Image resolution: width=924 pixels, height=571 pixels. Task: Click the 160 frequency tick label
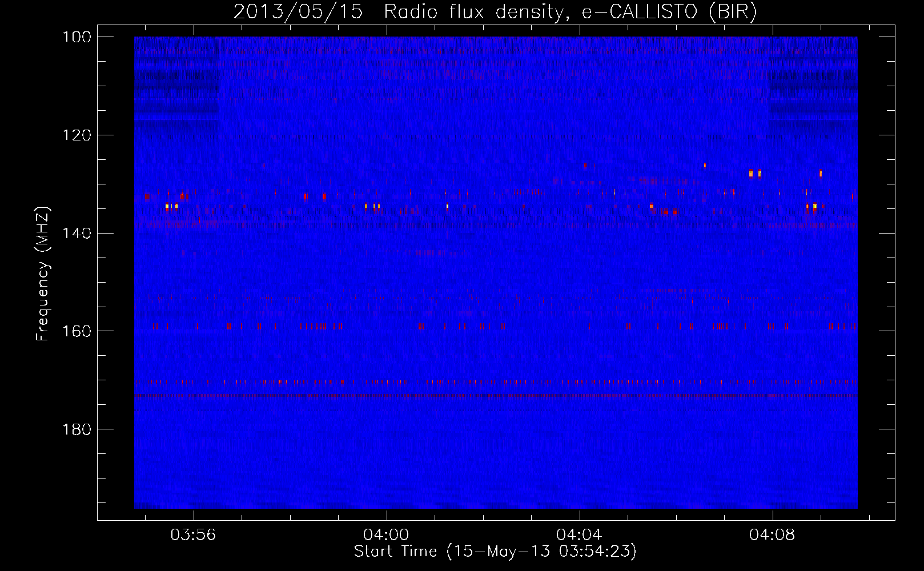point(76,331)
